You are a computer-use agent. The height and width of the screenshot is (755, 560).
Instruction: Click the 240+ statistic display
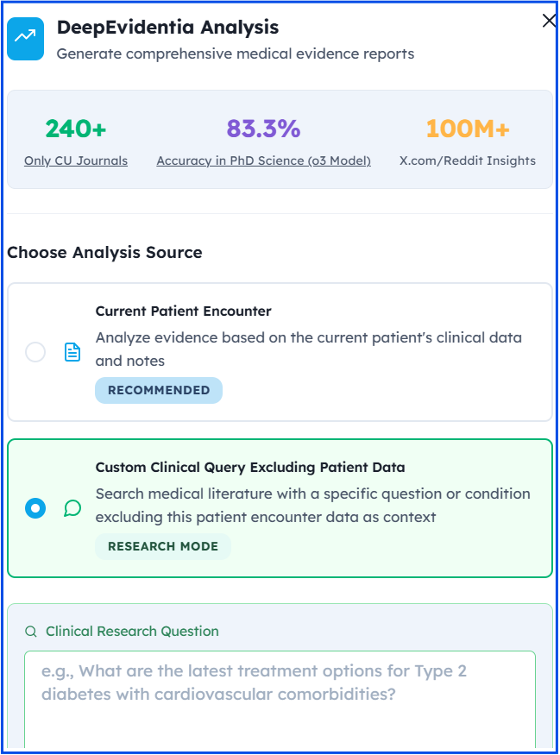[75, 129]
